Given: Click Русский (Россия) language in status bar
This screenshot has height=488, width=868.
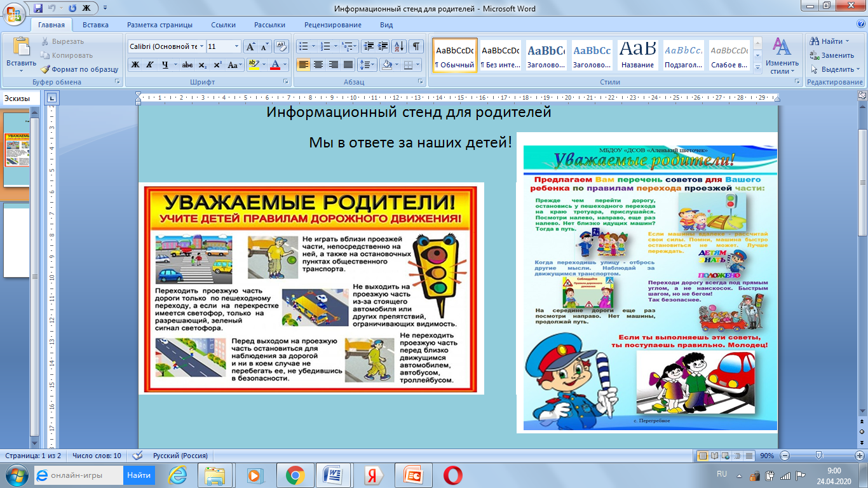Looking at the screenshot, I should [180, 456].
